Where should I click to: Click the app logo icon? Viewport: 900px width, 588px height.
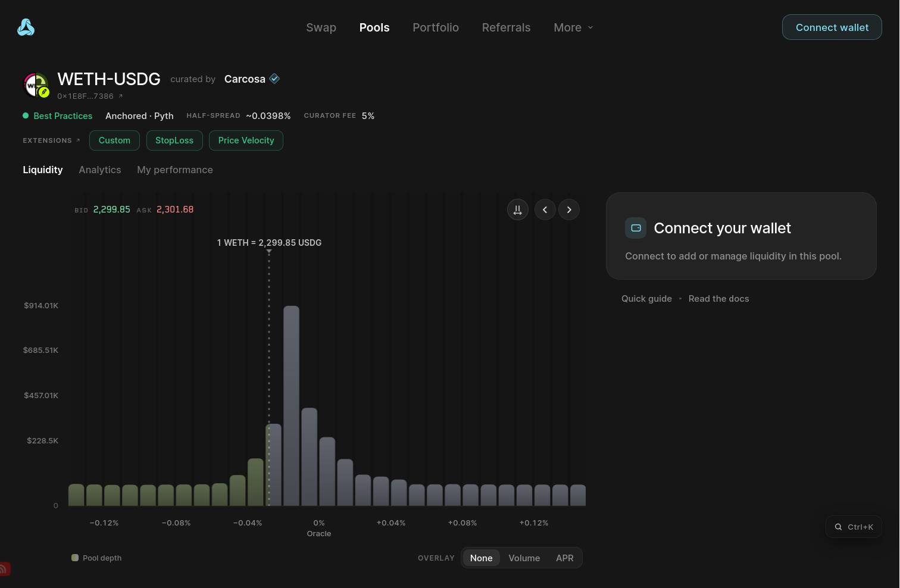(x=26, y=27)
